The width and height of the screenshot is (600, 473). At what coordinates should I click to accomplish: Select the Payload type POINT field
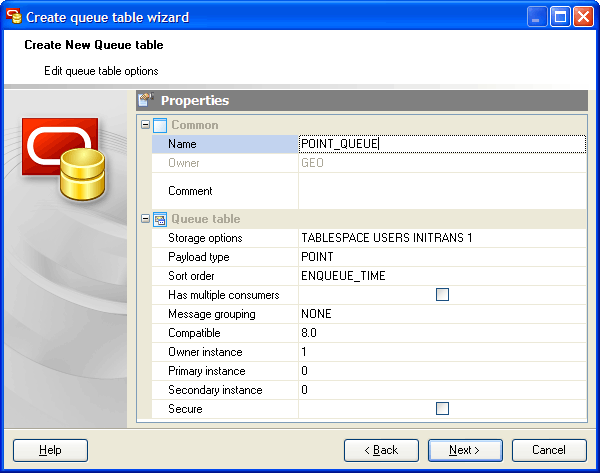pos(440,257)
